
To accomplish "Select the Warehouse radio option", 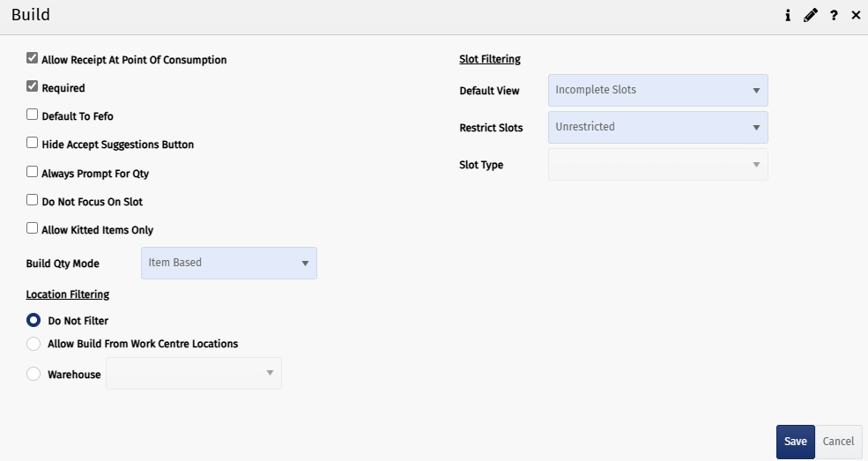I will pyautogui.click(x=33, y=374).
